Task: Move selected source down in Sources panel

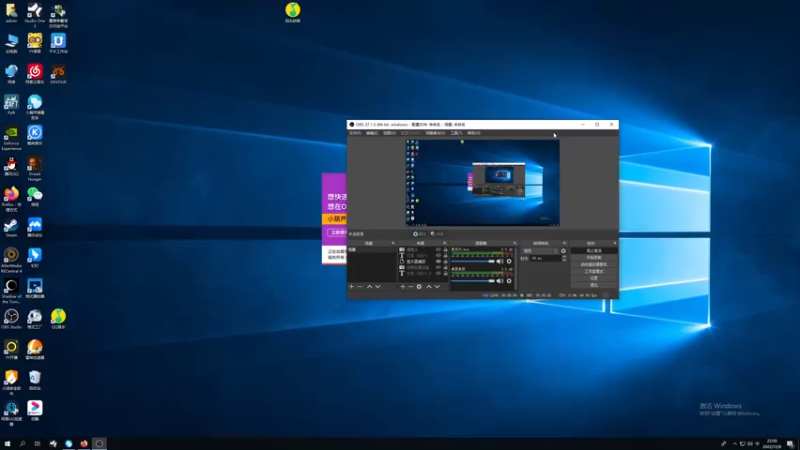Action: (x=437, y=287)
